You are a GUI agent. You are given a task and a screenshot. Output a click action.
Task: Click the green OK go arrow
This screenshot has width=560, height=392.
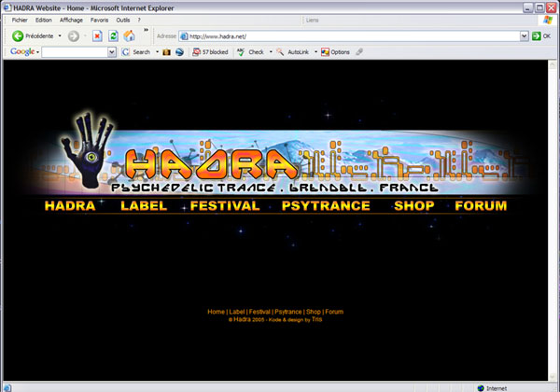coord(536,36)
